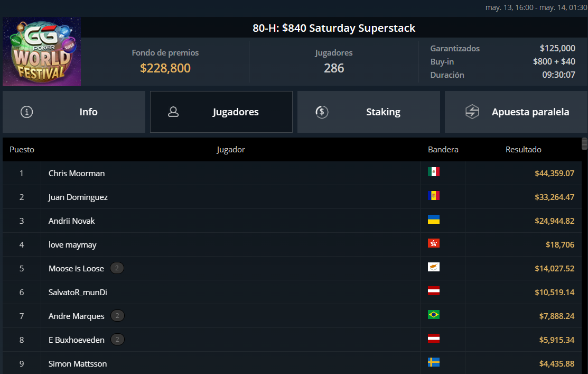The width and height of the screenshot is (588, 374).
Task: Click Andre Marques' Brazil flag icon
Action: pyautogui.click(x=434, y=315)
